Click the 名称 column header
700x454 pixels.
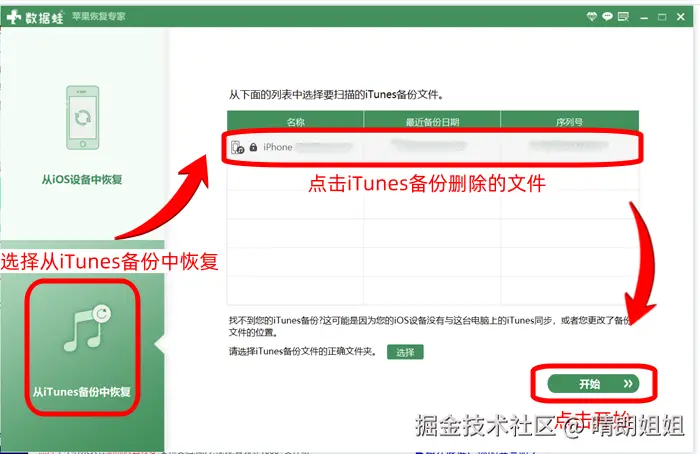tap(295, 121)
